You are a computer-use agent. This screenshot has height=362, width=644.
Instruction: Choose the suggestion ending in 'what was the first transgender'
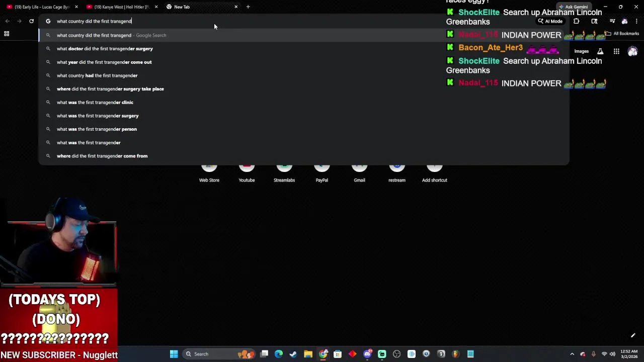tap(304, 142)
